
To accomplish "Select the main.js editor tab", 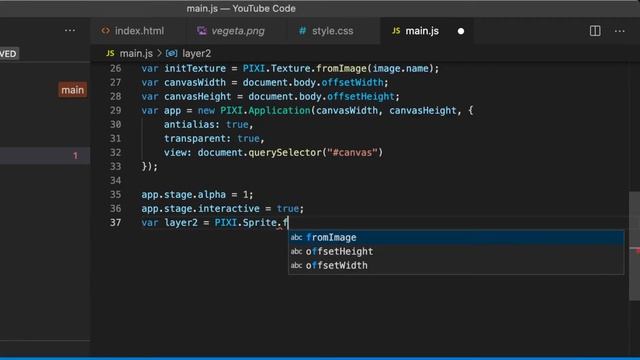I will click(x=427, y=31).
